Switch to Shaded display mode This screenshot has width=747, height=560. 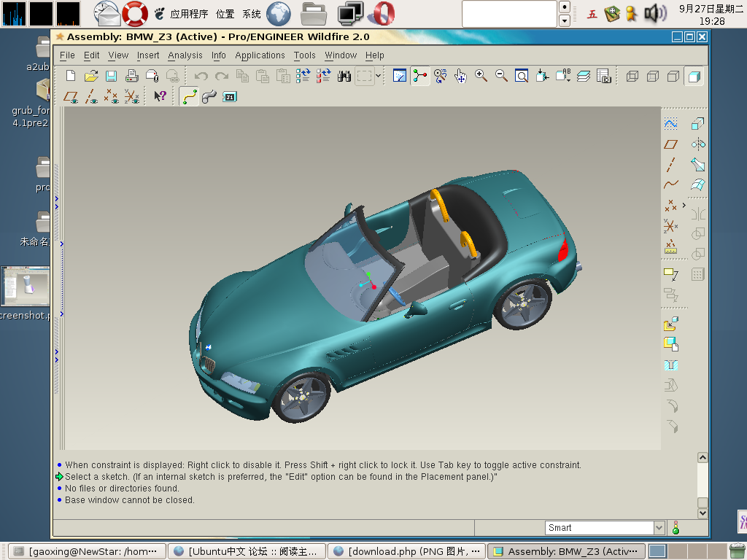694,76
